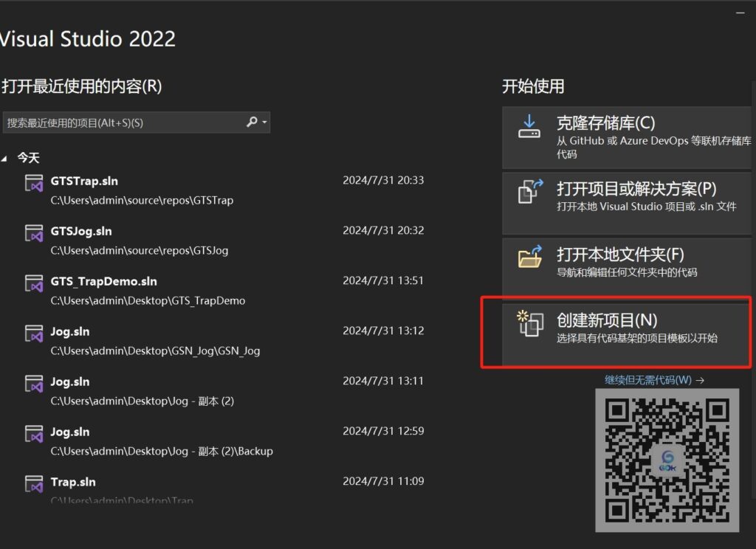Select path C:\Users\admin\source\repos\GTSTrap
The width and height of the screenshot is (756, 549).
142,201
